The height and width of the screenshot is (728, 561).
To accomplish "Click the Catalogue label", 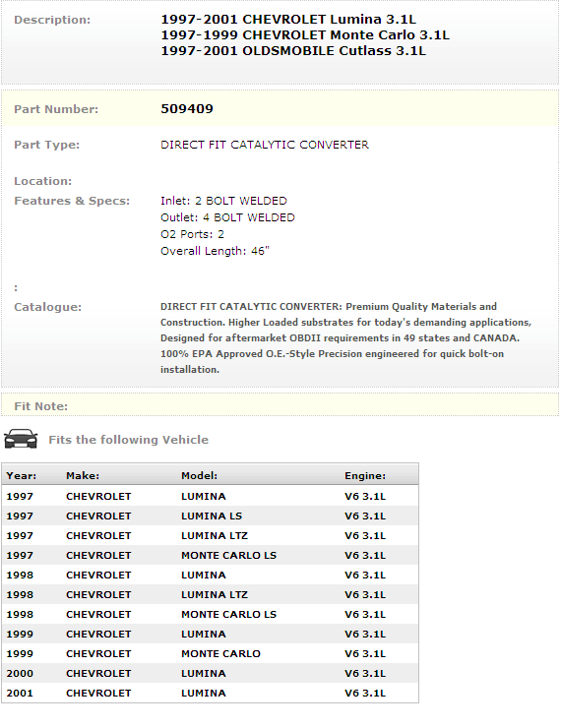I will 48,307.
